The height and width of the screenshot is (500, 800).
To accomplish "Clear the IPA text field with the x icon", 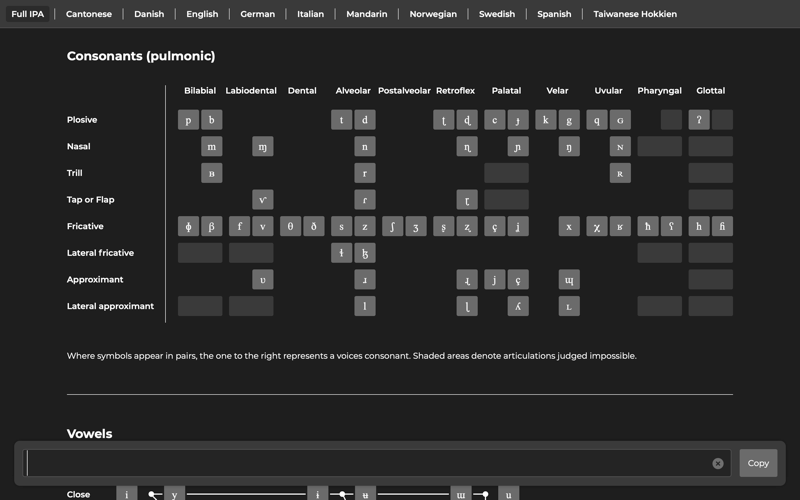I will [x=718, y=463].
